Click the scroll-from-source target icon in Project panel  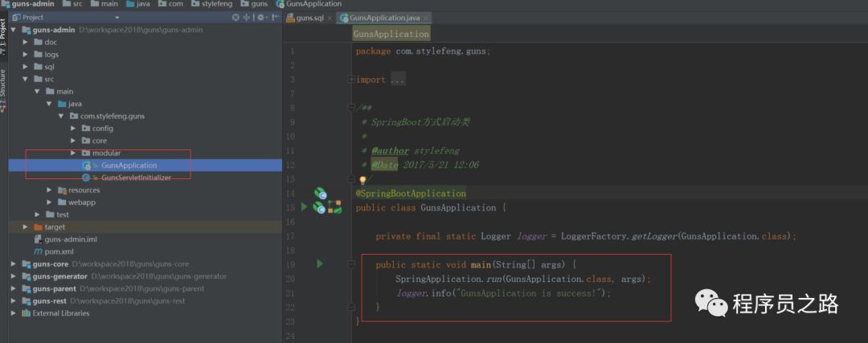pyautogui.click(x=235, y=17)
